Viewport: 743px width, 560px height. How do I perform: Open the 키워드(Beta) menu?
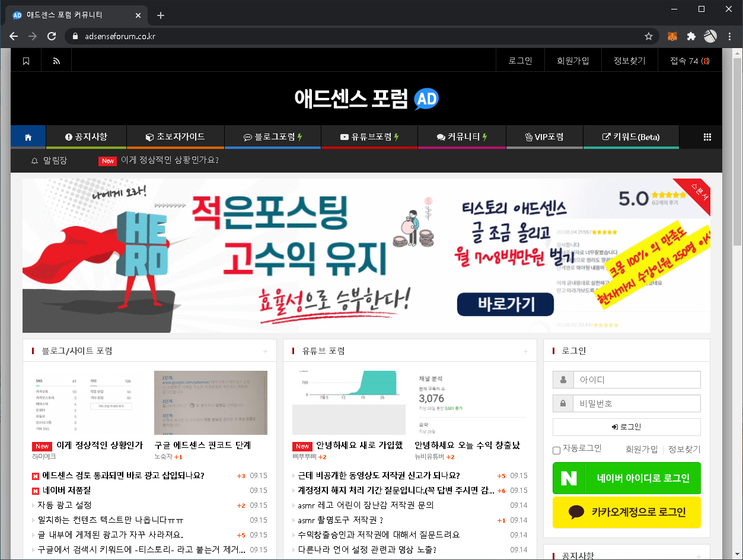[x=631, y=137]
